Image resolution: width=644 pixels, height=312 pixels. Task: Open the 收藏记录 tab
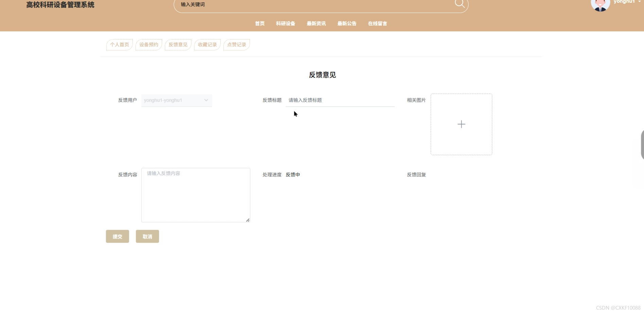point(207,45)
